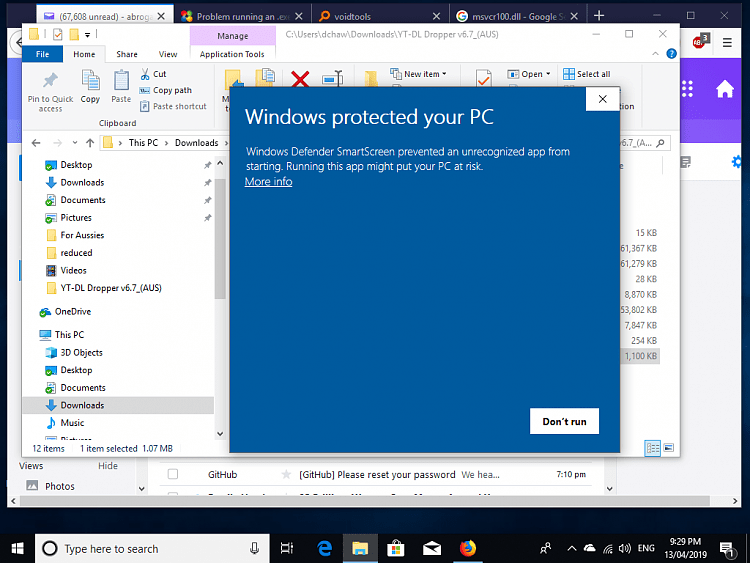The width and height of the screenshot is (750, 563).
Task: Collapse the ribbon with the chevron
Action: point(655,54)
